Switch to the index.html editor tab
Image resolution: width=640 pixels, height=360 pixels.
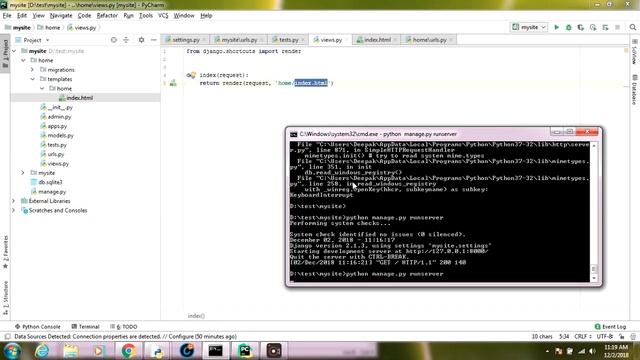[x=377, y=40]
